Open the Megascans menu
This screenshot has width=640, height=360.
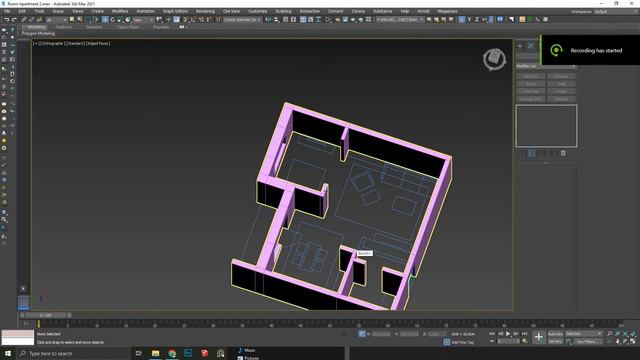click(447, 11)
